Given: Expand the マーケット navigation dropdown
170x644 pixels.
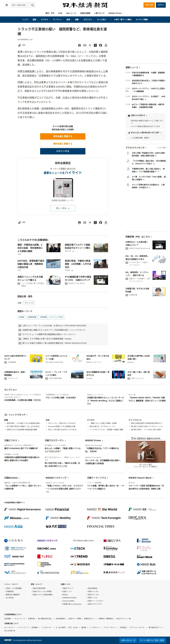Looking at the screenshot, I should tap(58, 19).
